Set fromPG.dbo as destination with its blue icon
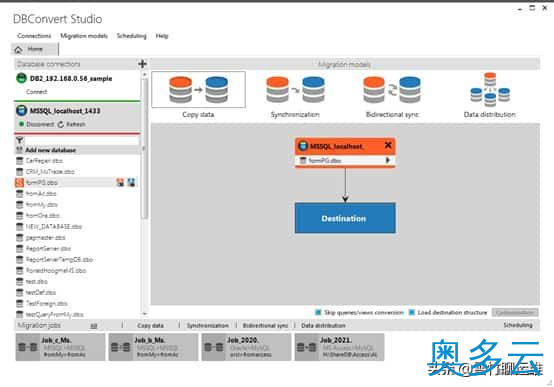Viewport: 554px width, 387px height. tap(131, 182)
